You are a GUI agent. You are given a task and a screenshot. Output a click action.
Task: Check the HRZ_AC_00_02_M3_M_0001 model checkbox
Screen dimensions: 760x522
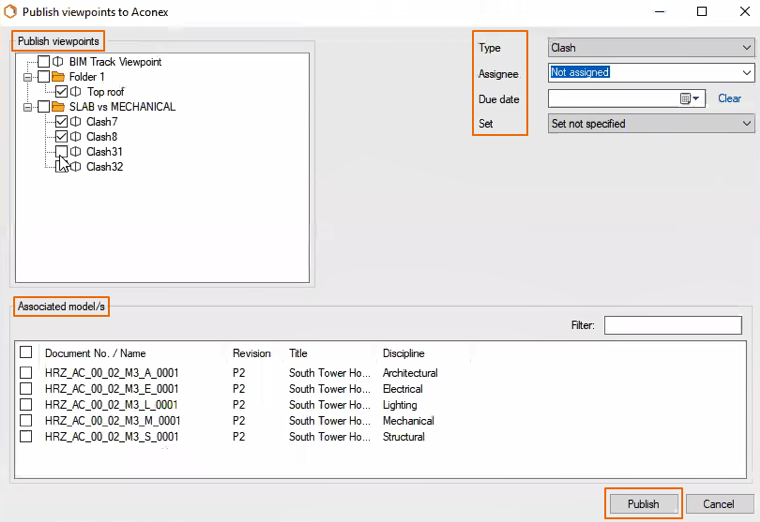click(x=26, y=421)
